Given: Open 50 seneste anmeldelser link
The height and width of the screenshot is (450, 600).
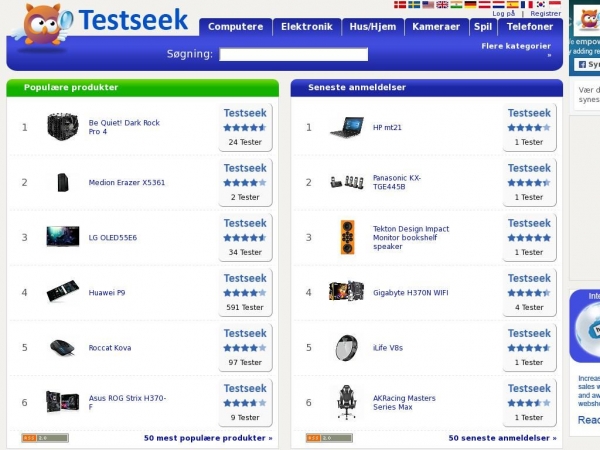Looking at the screenshot, I should point(502,438).
